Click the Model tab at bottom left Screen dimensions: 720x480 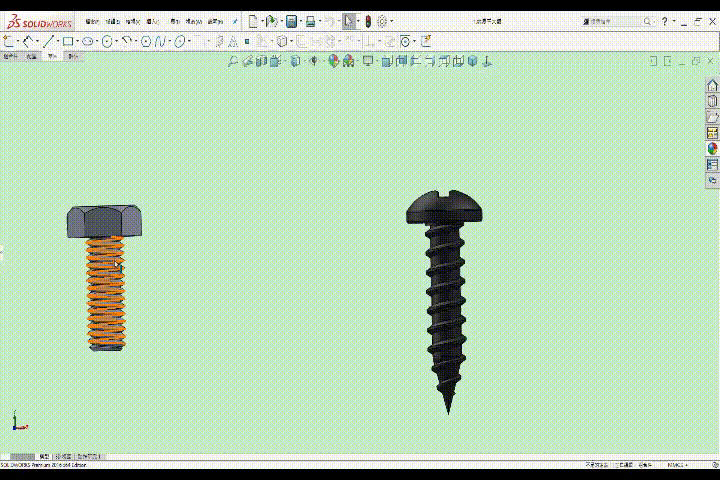point(44,455)
